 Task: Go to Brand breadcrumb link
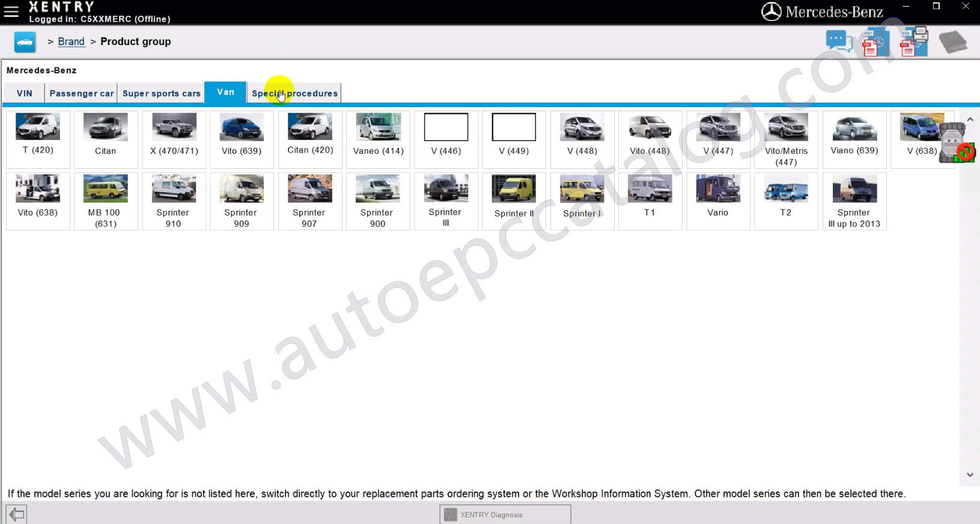(x=71, y=41)
